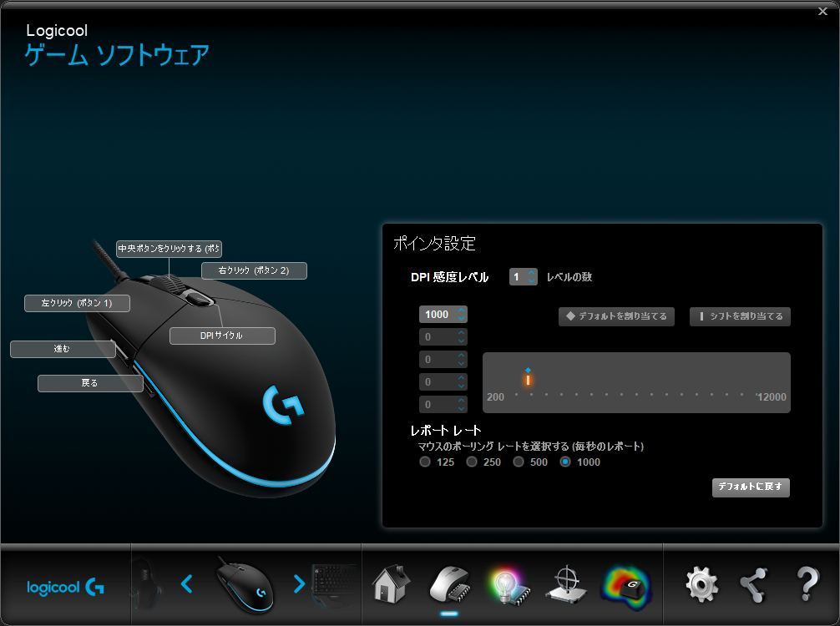Increase the 1000 DPI value with up arrow

pos(461,310)
